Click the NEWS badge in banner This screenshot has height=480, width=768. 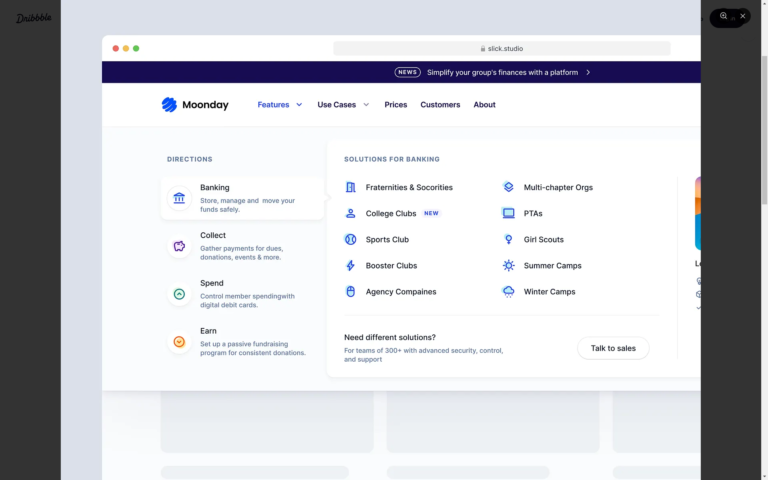click(408, 72)
